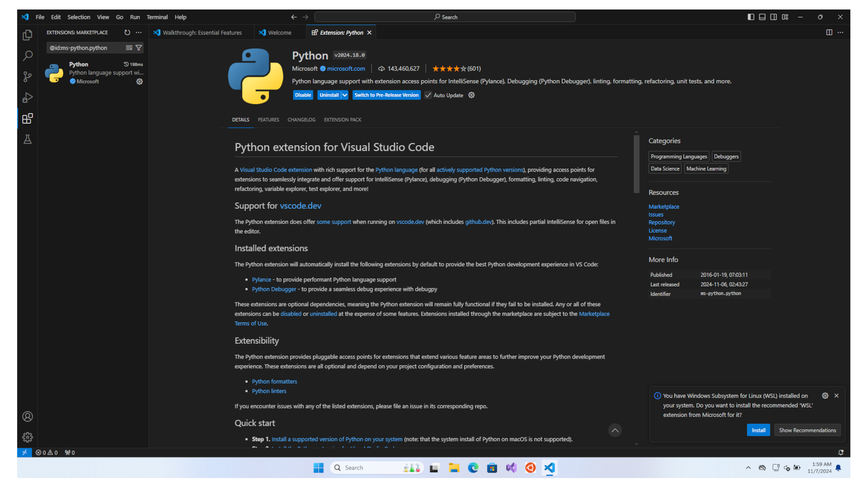The width and height of the screenshot is (868, 488).
Task: Install the recommended WSL extension
Action: (758, 430)
